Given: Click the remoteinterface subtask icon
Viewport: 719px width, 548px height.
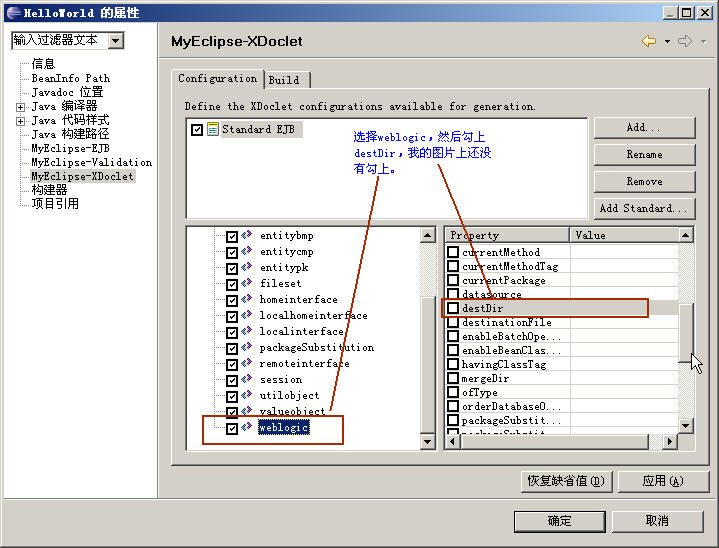Looking at the screenshot, I should click(247, 363).
